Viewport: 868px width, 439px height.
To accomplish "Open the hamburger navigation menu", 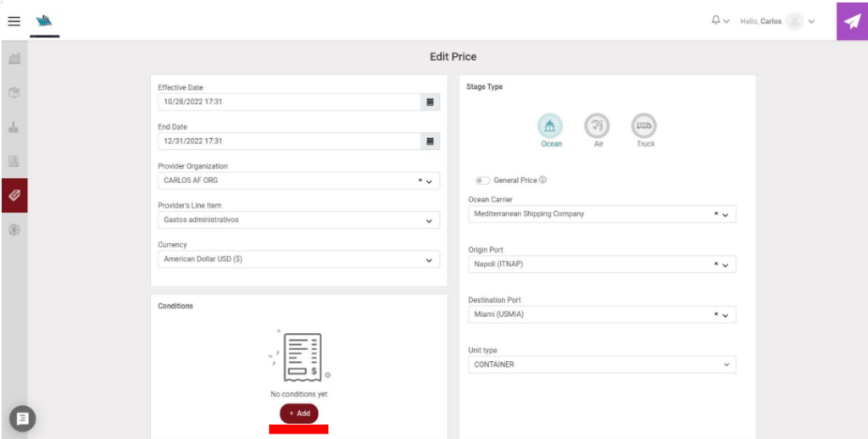I will point(14,21).
